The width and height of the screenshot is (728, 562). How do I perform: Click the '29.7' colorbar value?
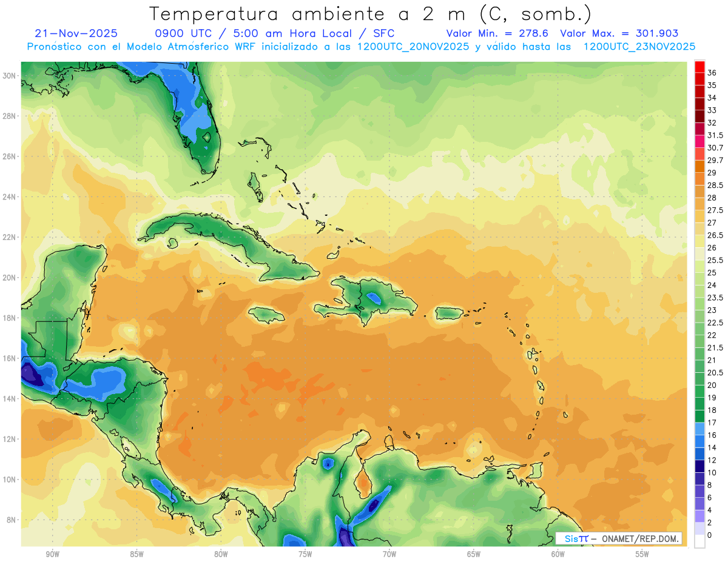pos(715,161)
